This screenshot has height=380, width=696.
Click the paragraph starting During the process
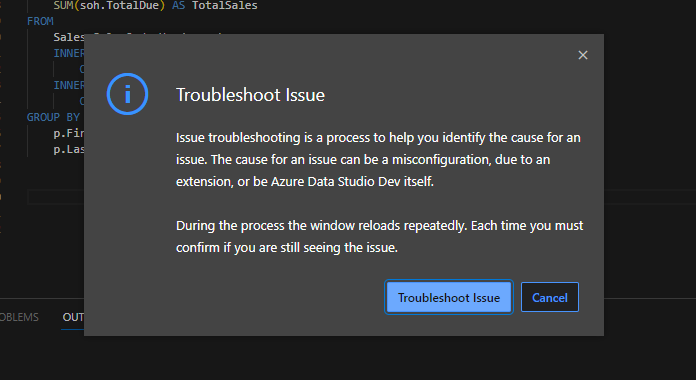(380, 237)
